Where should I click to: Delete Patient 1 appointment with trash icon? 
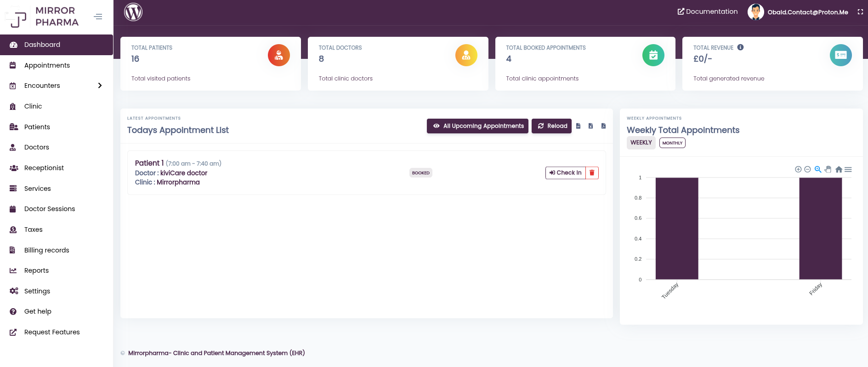click(592, 173)
